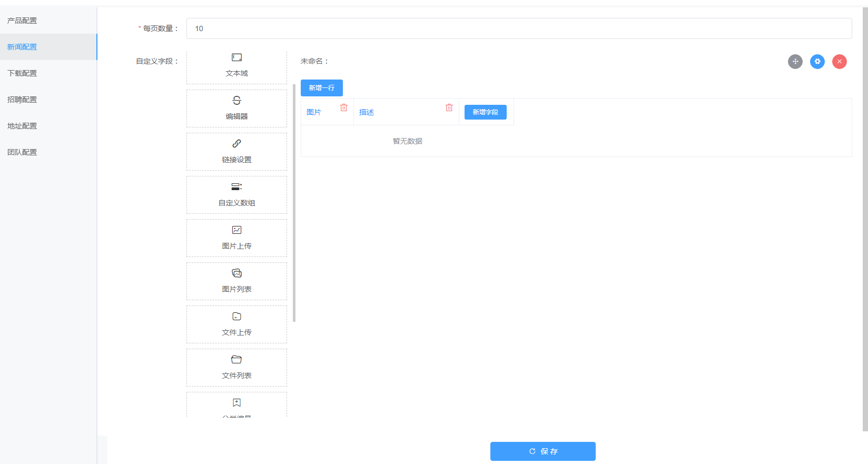Click the 文件列表 folder icon
Image resolution: width=868 pixels, height=464 pixels.
point(236,360)
